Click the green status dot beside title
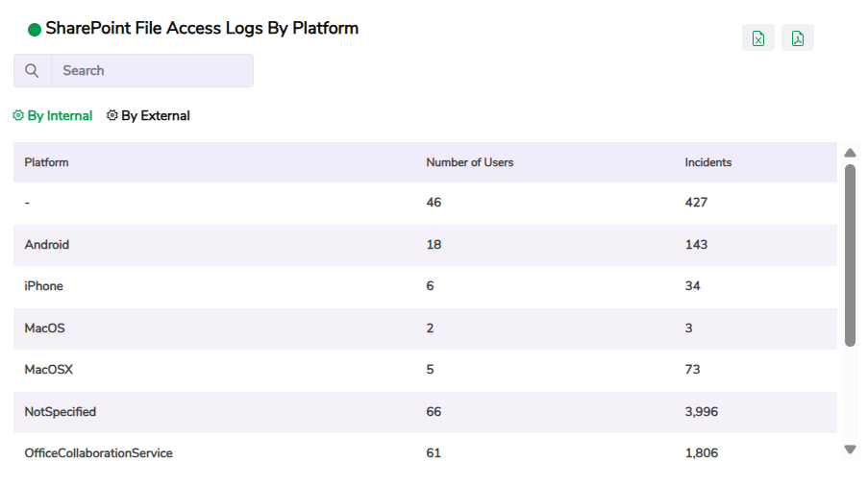Viewport: 868px width, 486px height. [x=35, y=30]
